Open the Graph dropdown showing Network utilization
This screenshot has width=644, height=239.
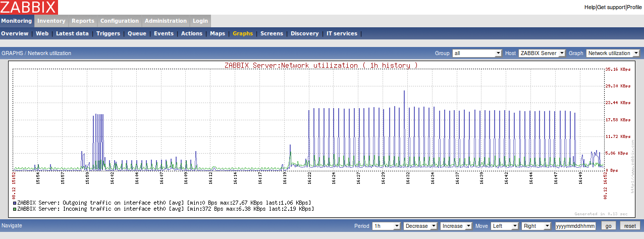tap(613, 53)
